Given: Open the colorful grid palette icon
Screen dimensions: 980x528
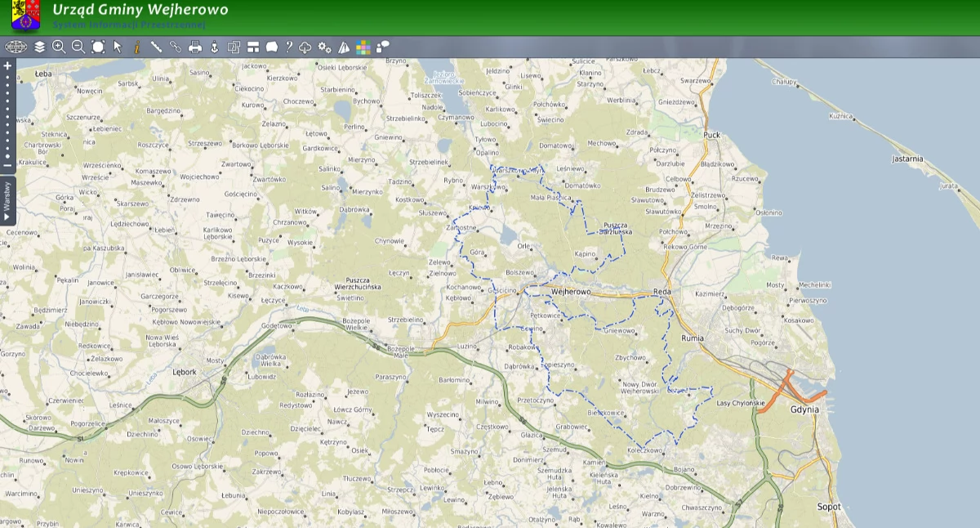Looking at the screenshot, I should (363, 47).
